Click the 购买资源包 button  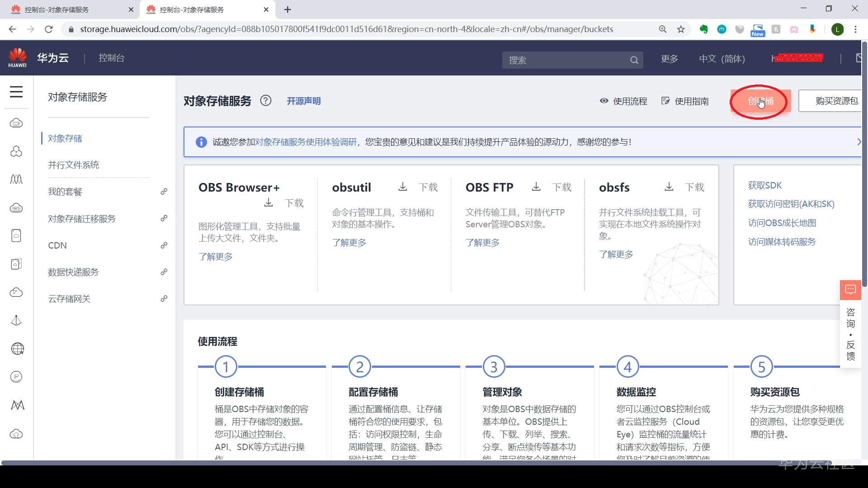832,101
